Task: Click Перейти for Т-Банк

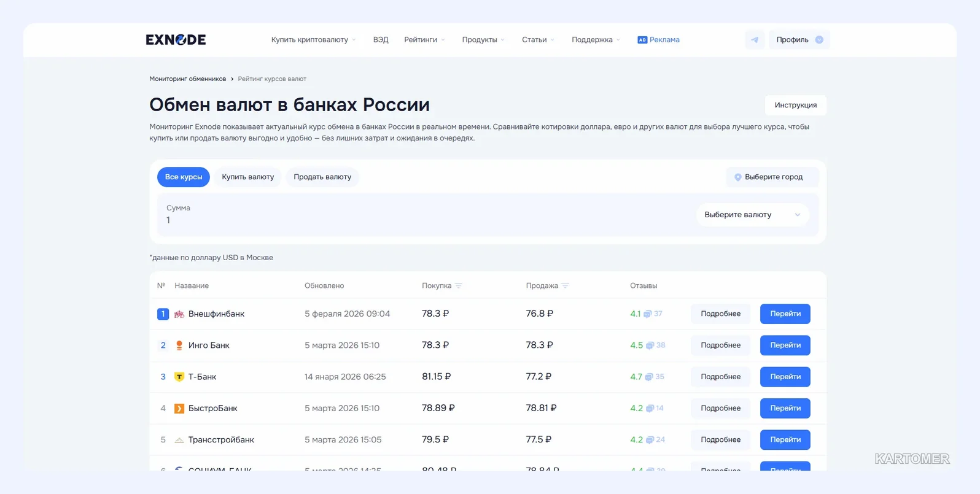Action: click(x=785, y=377)
